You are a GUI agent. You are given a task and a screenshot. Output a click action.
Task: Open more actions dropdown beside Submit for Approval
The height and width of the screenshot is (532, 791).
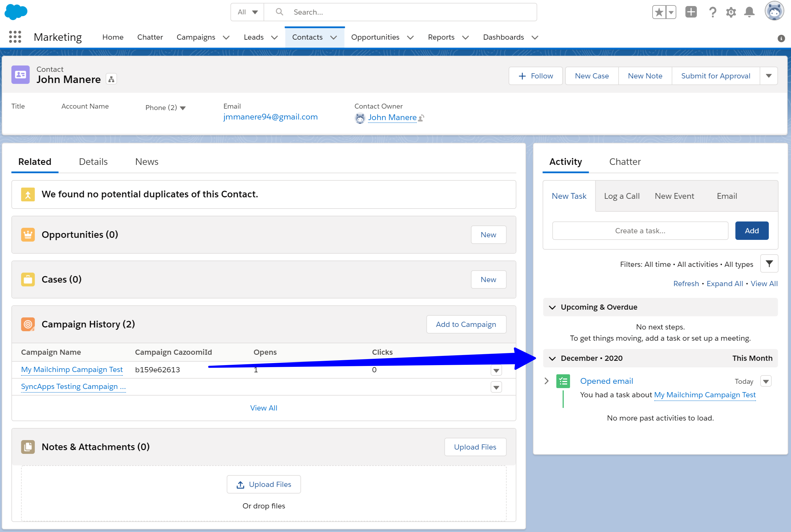click(769, 76)
